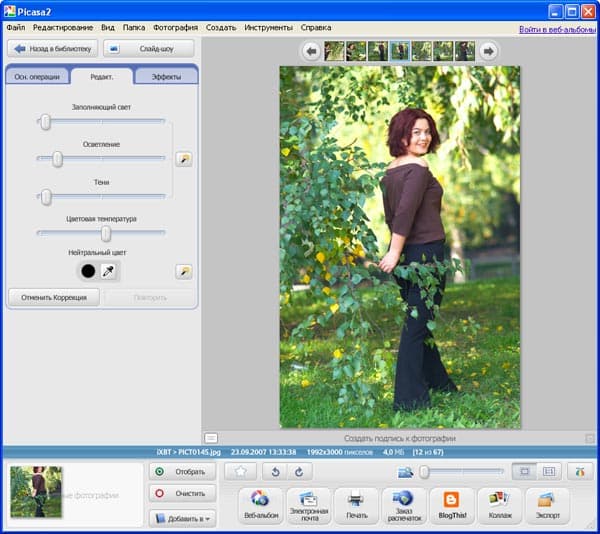Click Отменить Коррекция button
Screen dimensions: 600x534
tap(53, 297)
